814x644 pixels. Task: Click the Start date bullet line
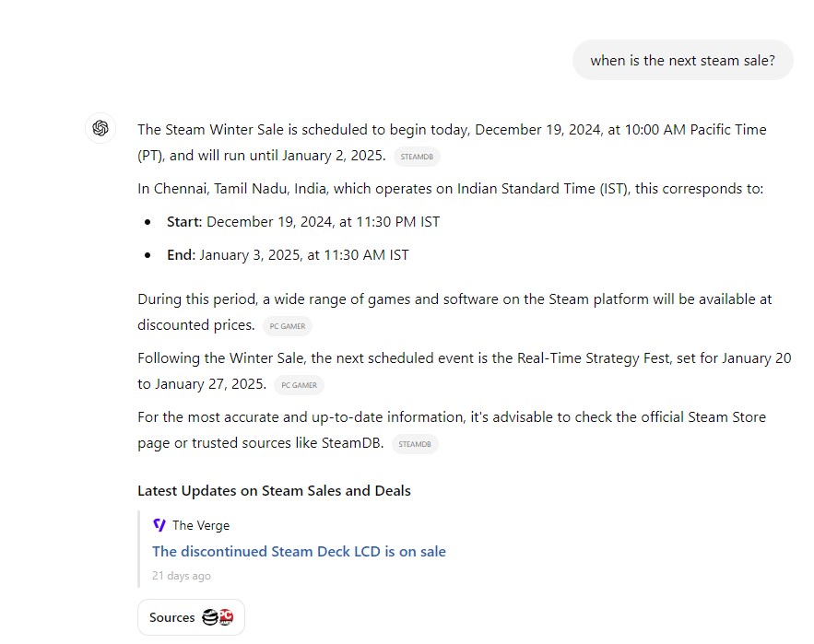coord(303,222)
